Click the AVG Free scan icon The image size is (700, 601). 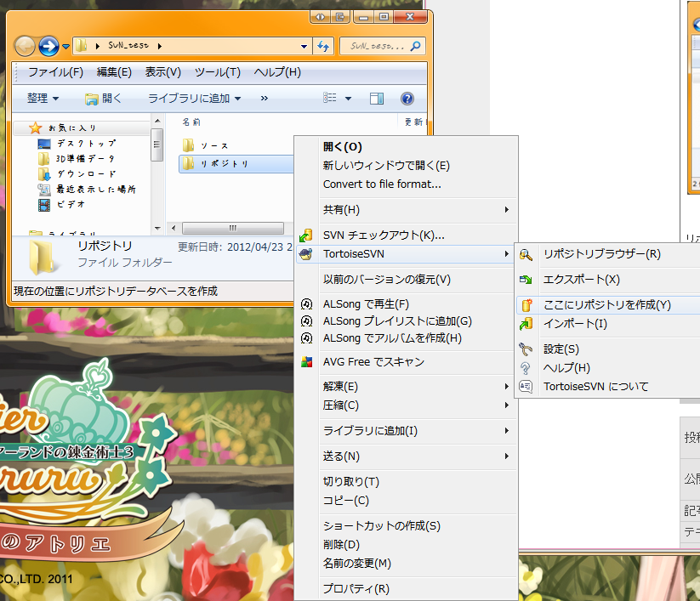[306, 362]
